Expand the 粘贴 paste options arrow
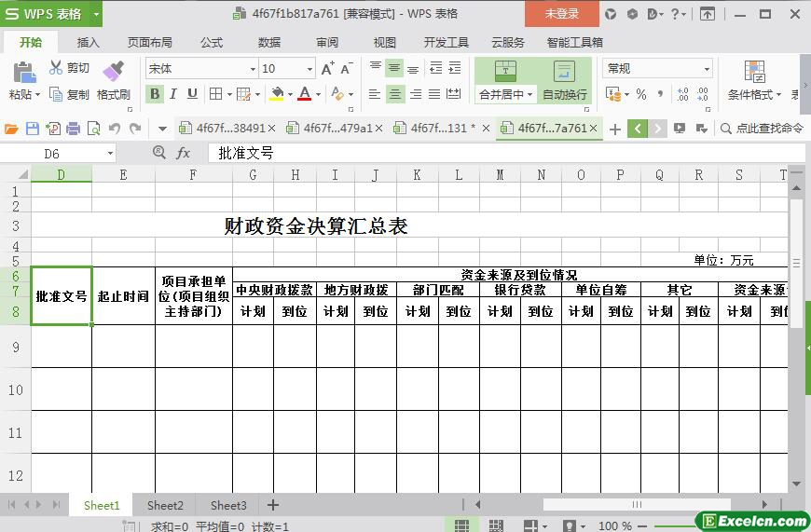 click(x=37, y=95)
